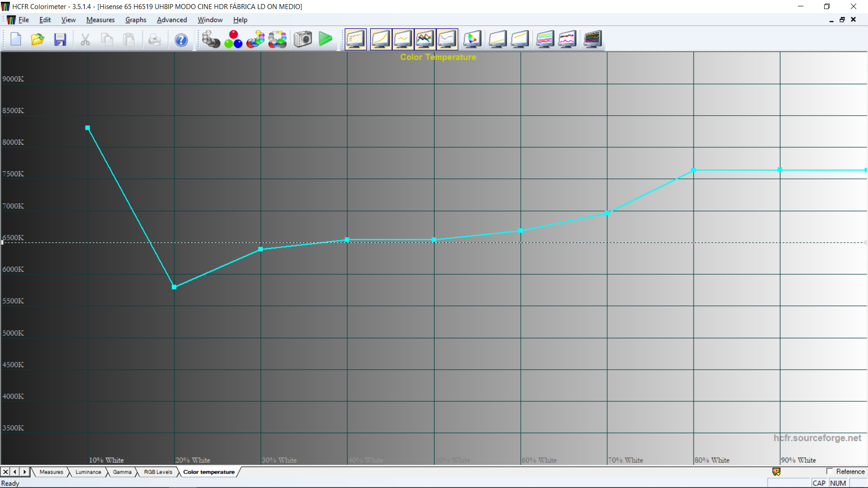868x488 pixels.
Task: Close the inner document with menu-bar X
Action: (854, 19)
